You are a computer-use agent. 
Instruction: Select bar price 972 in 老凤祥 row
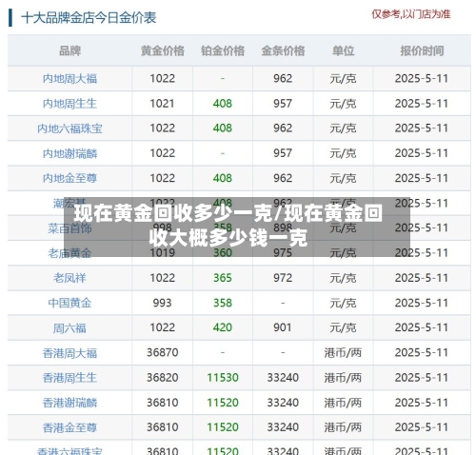pyautogui.click(x=283, y=278)
